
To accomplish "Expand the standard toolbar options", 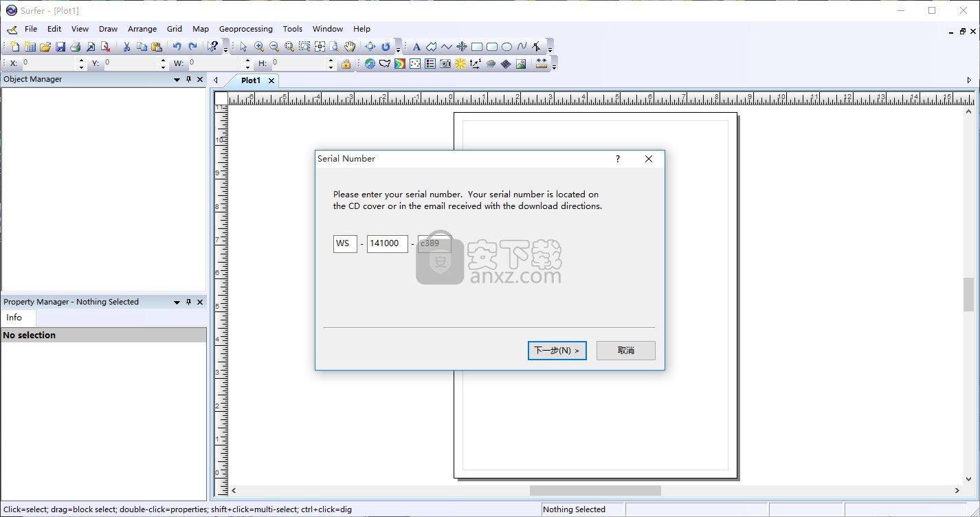I will click(225, 49).
